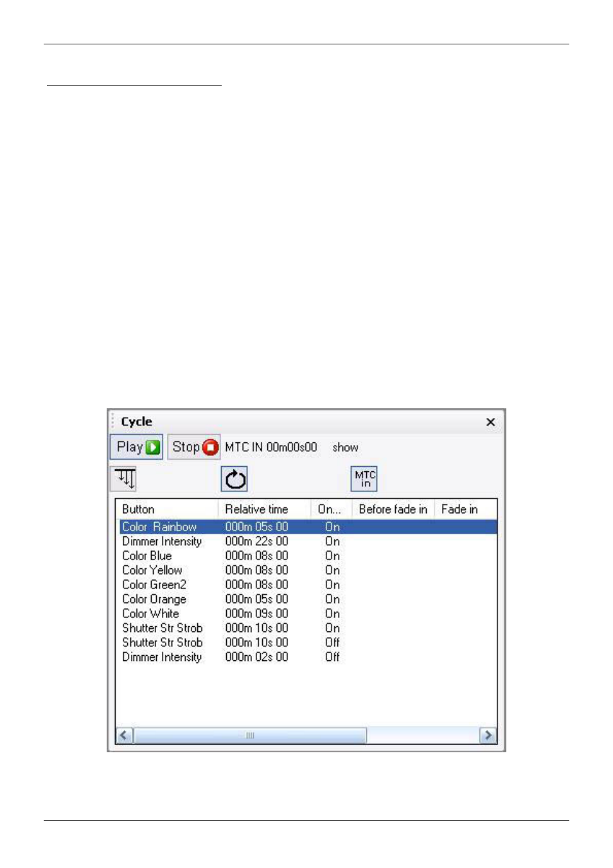Viewport: 613px width, 868px height.
Task: Click the Before fade in column header
Action: pos(394,509)
